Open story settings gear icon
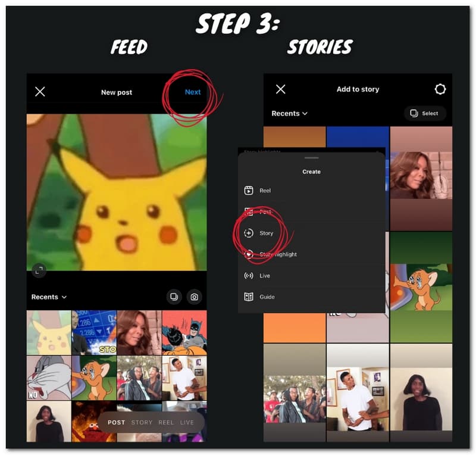Screen dimensions: 476x455 click(x=440, y=89)
